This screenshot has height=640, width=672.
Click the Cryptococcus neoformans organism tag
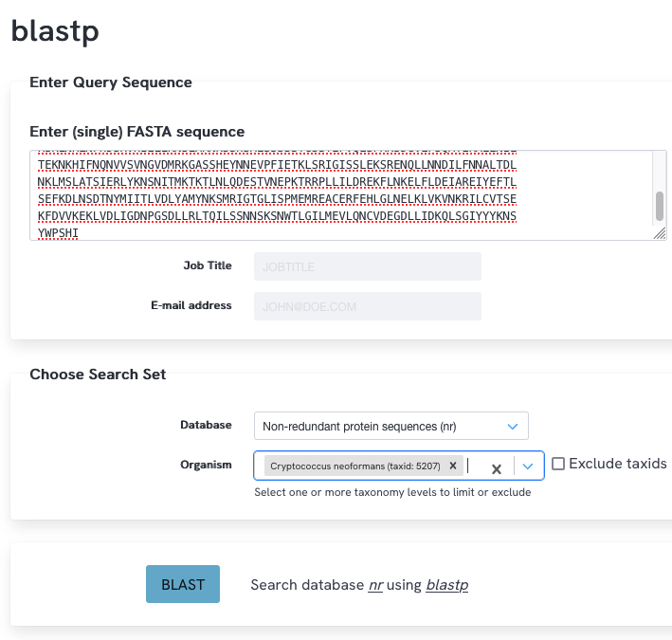[355, 466]
